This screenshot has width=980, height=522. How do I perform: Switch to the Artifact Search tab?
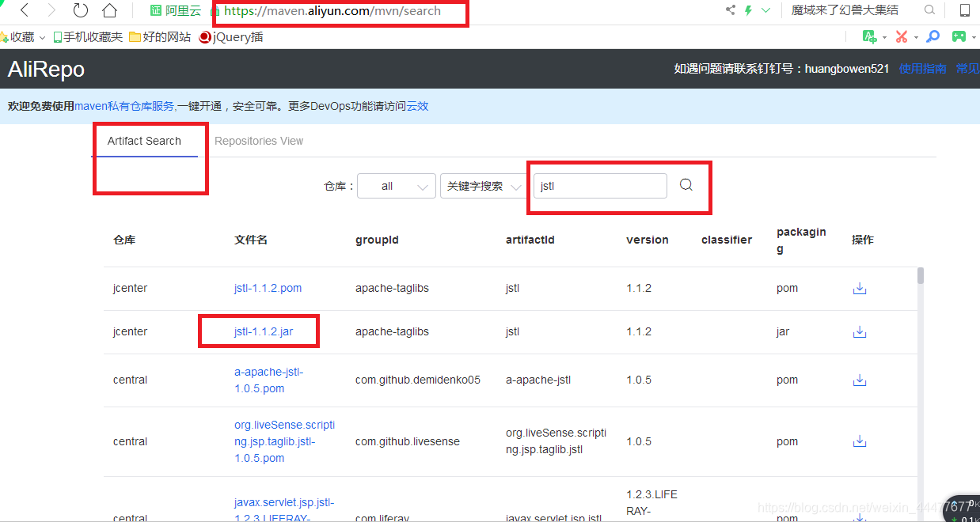click(144, 141)
